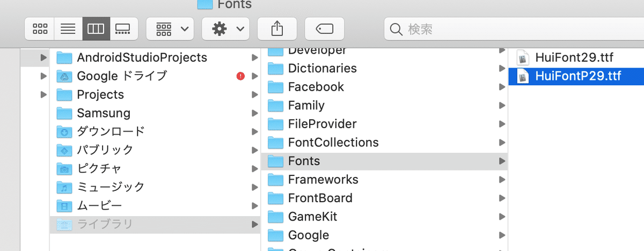Click the Frameworks folder icon
The width and height of the screenshot is (644, 251).
click(275, 180)
